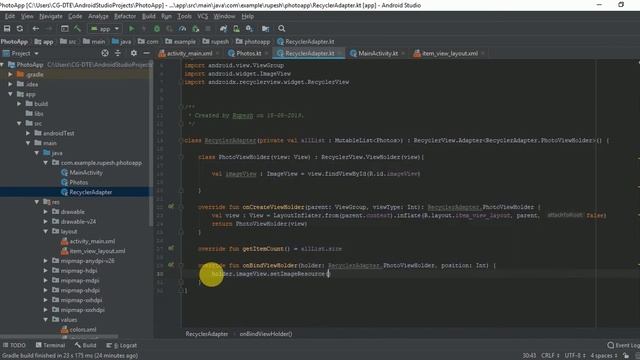Expand the build folder
Viewport: 640px width, 360px height.
(x=19, y=104)
